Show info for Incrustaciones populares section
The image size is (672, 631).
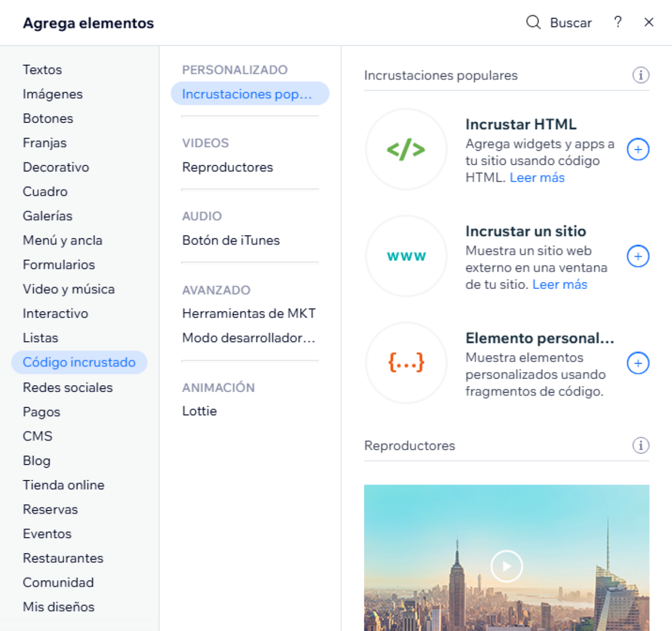coord(640,75)
